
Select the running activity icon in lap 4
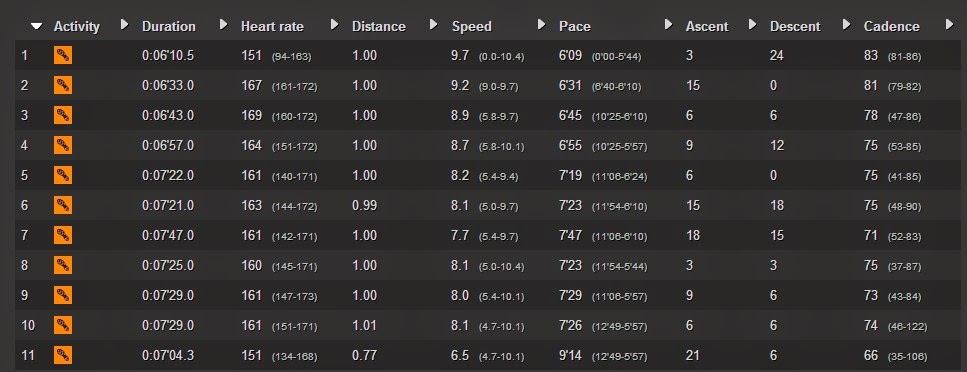click(62, 145)
